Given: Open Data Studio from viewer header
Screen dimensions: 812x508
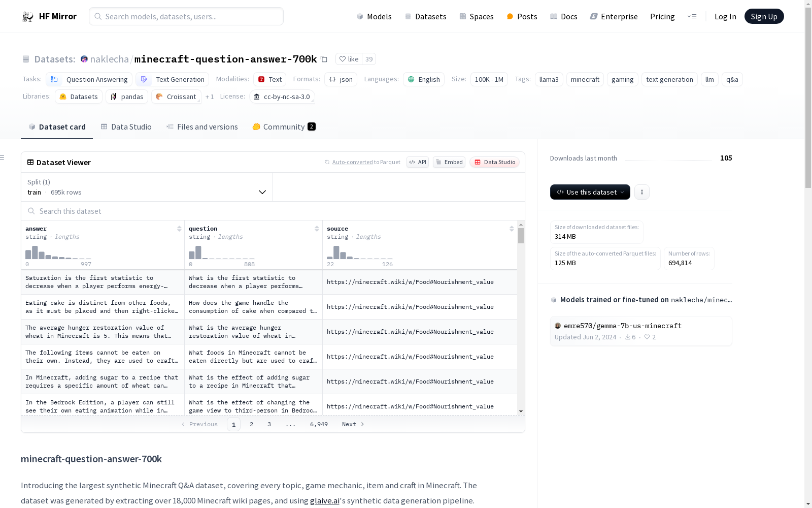Looking at the screenshot, I should tap(495, 162).
